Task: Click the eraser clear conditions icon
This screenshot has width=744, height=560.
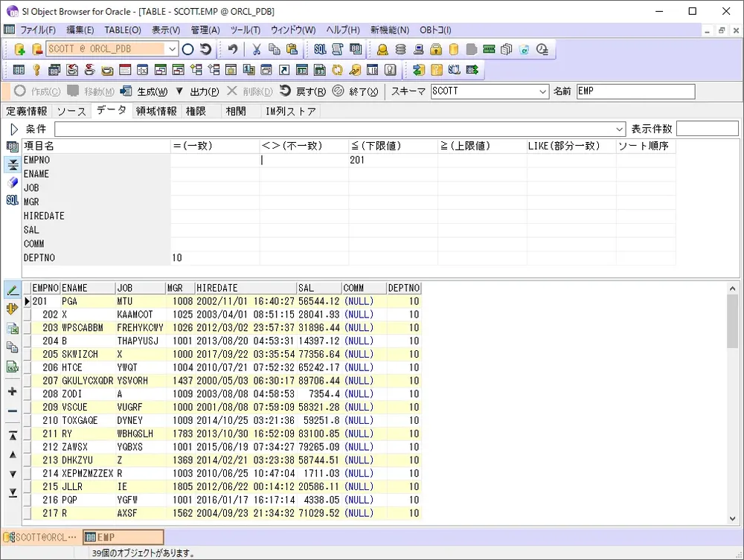Action: (x=13, y=182)
